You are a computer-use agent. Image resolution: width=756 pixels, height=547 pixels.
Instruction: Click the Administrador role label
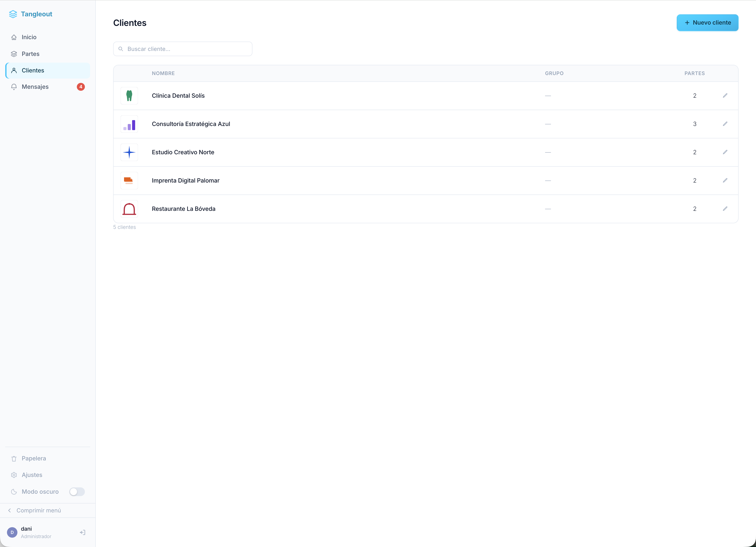[x=36, y=536]
